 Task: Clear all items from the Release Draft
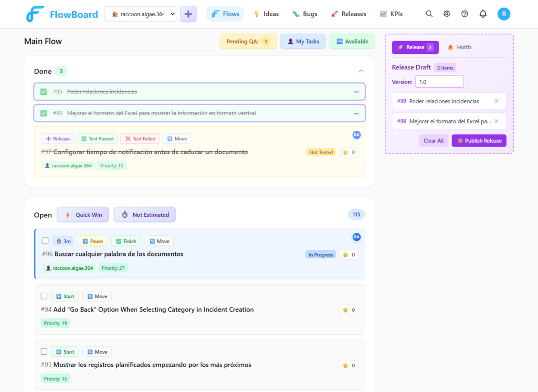coord(433,141)
